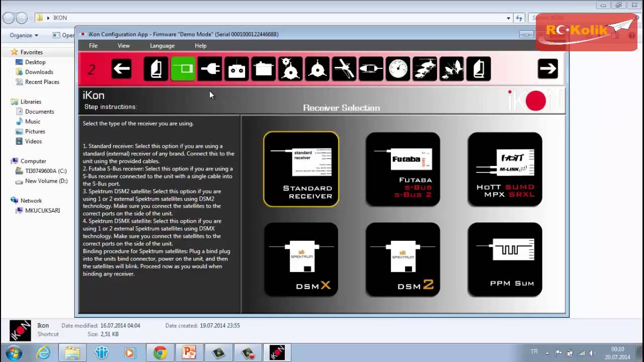Open the stacked helicopters step icon
The height and width of the screenshot is (362, 644).
tap(425, 69)
